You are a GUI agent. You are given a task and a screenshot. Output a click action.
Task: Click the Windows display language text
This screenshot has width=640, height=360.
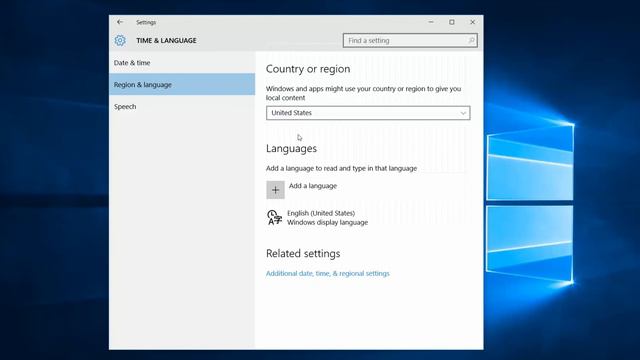point(327,222)
